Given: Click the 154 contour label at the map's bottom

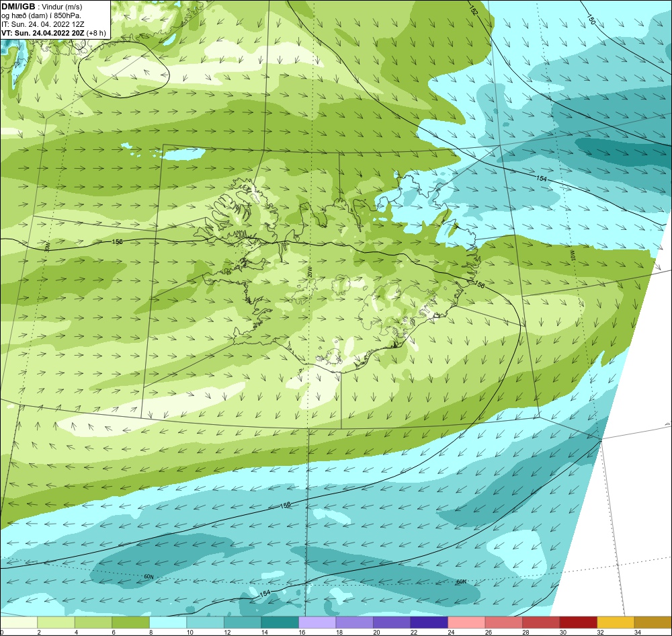Looking at the screenshot, I should click(265, 593).
